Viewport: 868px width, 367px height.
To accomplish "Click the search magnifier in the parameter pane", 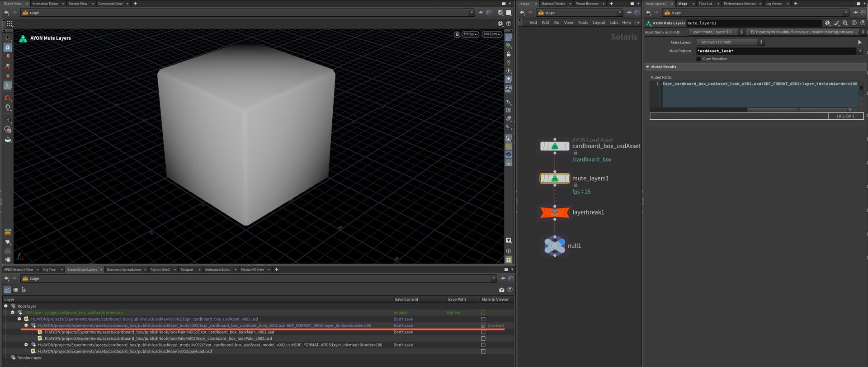I will click(x=845, y=23).
